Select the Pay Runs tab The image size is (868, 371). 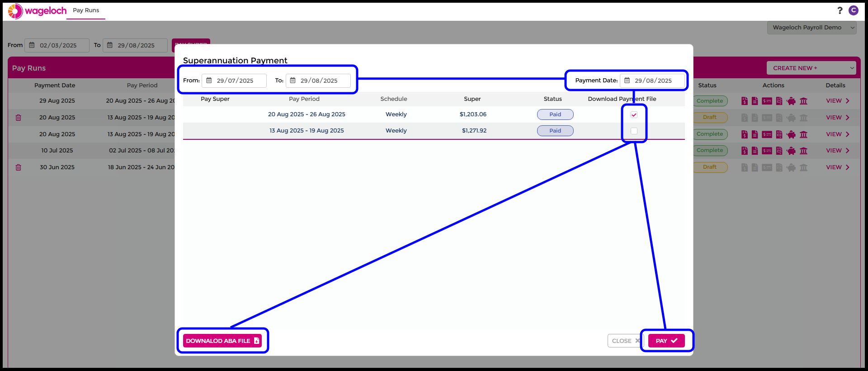(86, 10)
